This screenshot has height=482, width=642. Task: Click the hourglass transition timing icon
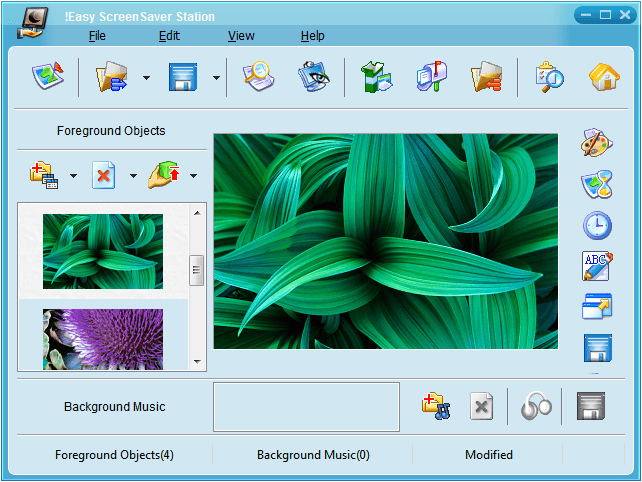tap(597, 184)
